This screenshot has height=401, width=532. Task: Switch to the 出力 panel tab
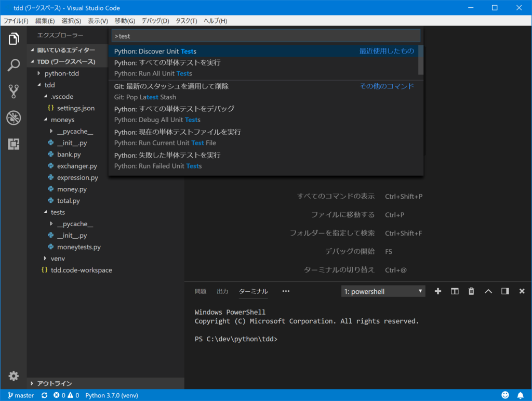222,291
